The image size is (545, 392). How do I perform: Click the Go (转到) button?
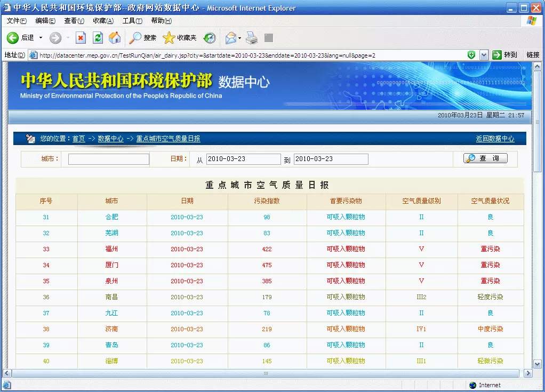[504, 55]
